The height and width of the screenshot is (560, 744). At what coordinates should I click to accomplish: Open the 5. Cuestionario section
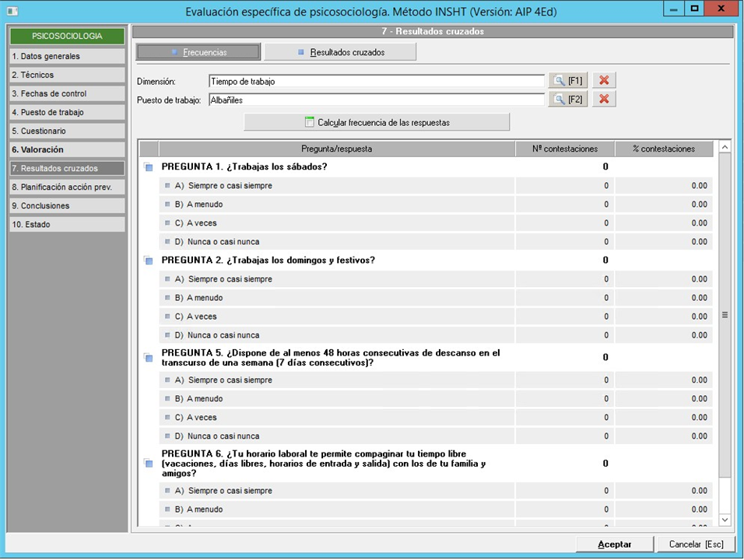point(67,131)
